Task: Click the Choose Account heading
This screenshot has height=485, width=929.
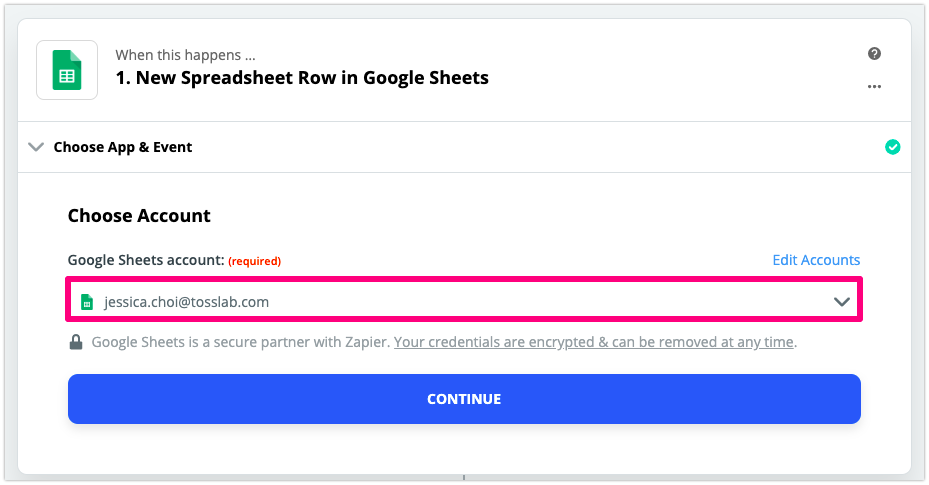Action: [139, 216]
